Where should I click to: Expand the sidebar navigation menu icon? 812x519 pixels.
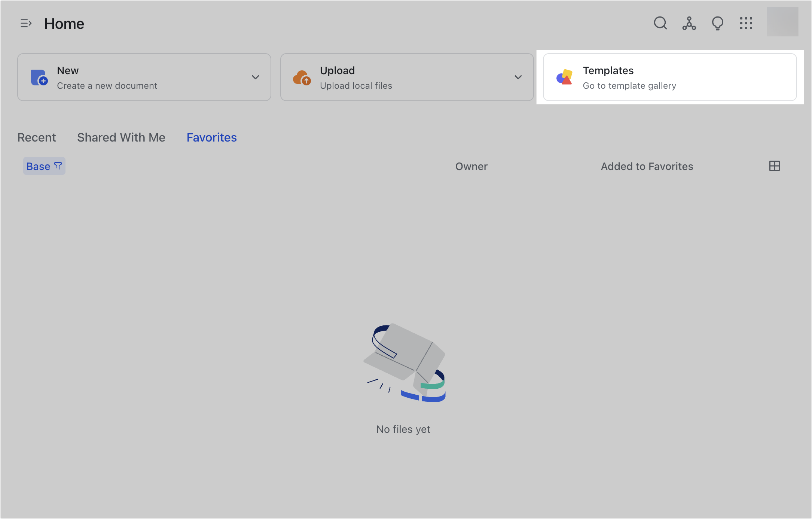click(26, 24)
